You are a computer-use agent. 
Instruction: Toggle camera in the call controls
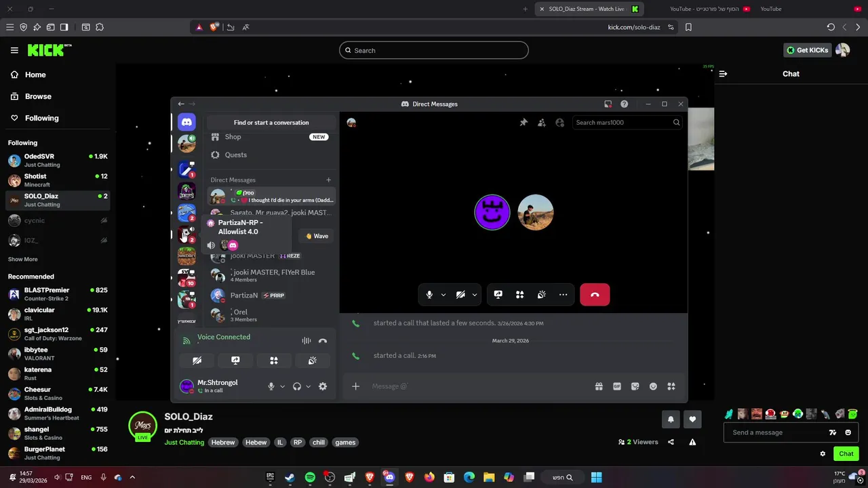coord(460,295)
